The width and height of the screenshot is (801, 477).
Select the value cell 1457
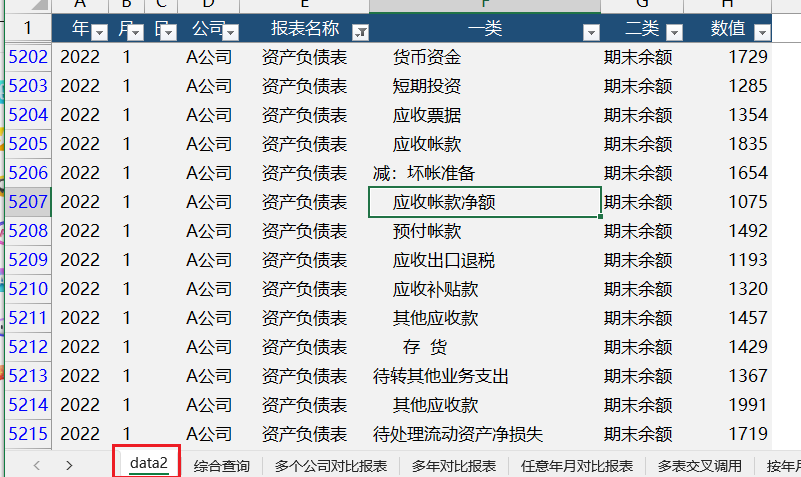tap(727, 318)
